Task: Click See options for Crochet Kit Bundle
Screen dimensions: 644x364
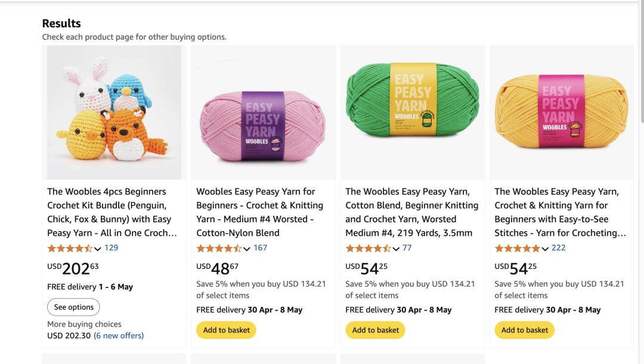Action: 74,307
